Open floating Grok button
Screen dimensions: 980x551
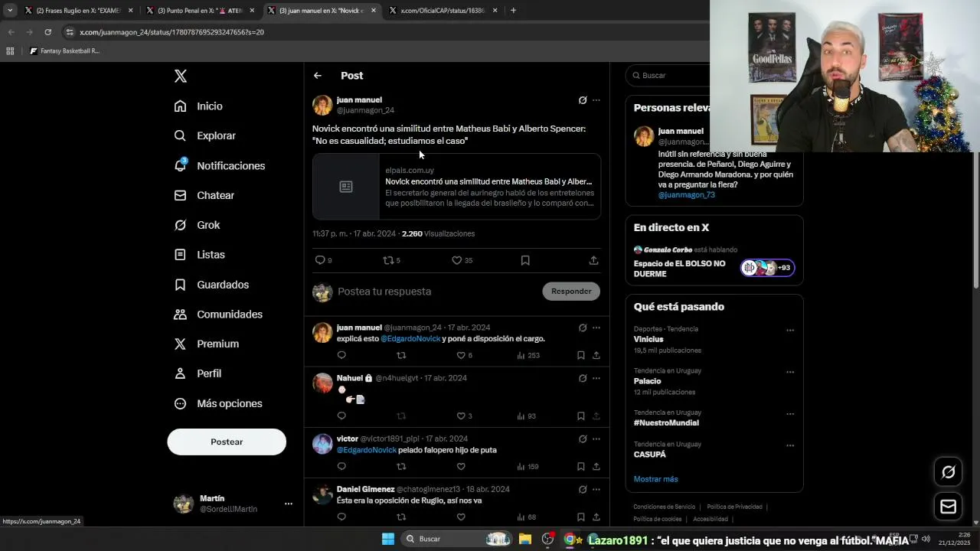point(948,472)
